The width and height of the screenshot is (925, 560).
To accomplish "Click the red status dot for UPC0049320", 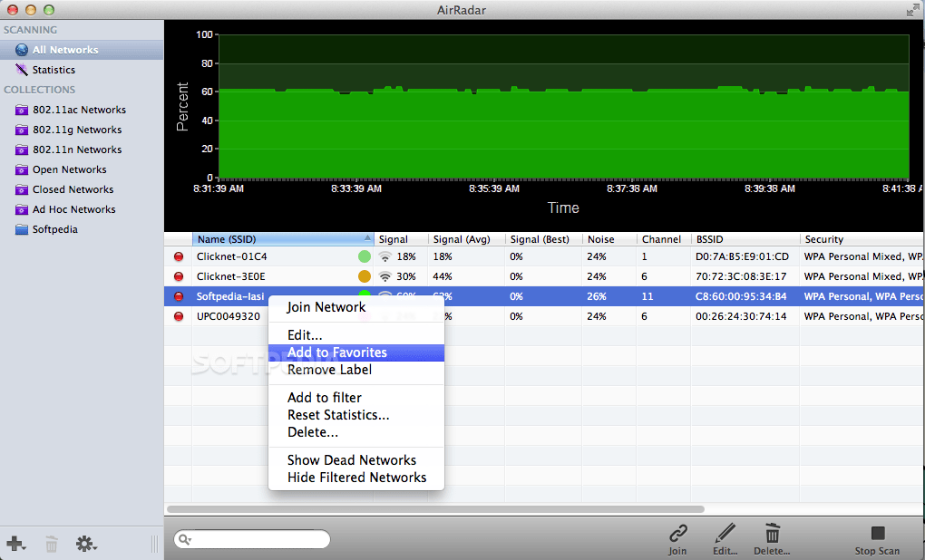I will [179, 316].
